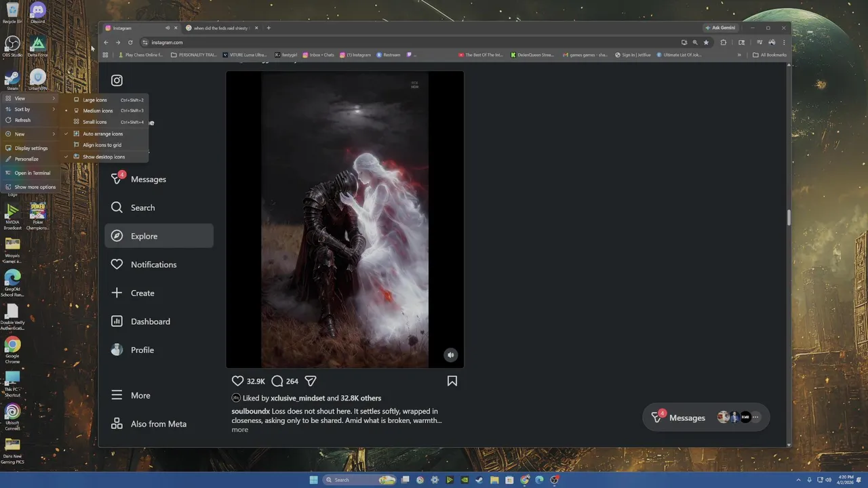Select Open in Terminal

(31, 173)
